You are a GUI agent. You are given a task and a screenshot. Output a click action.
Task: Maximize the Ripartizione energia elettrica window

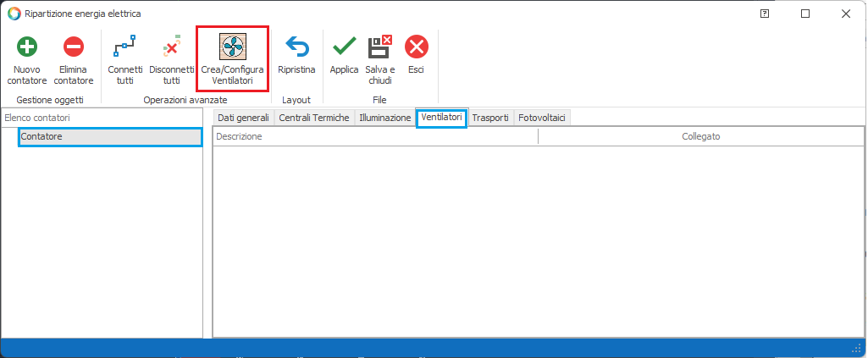tap(805, 14)
